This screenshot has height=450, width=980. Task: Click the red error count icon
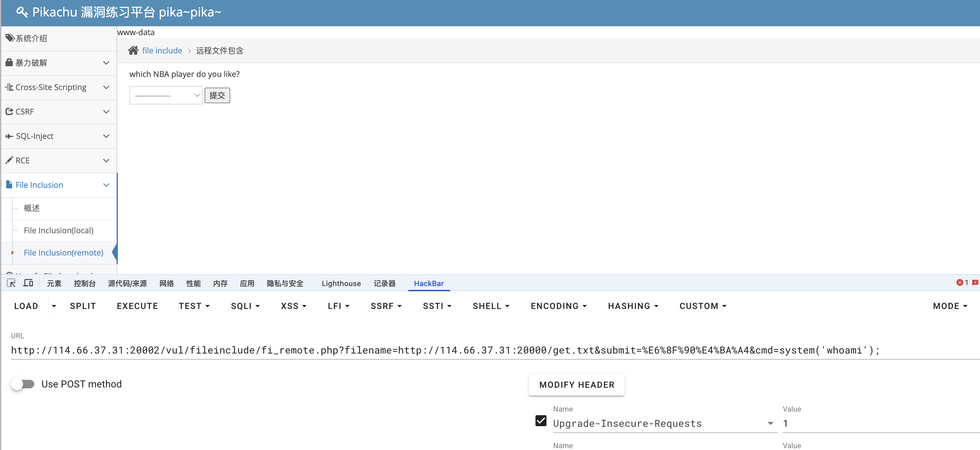960,283
